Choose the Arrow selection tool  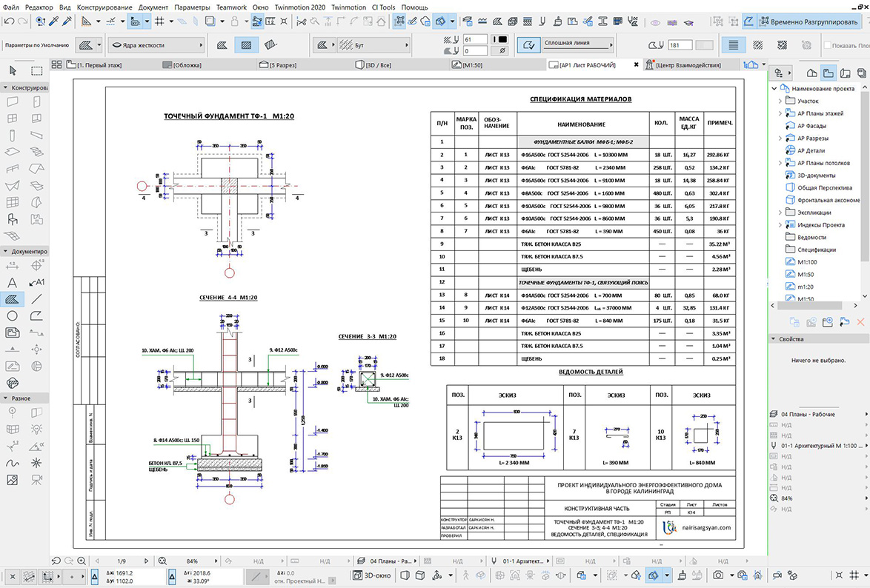point(13,70)
